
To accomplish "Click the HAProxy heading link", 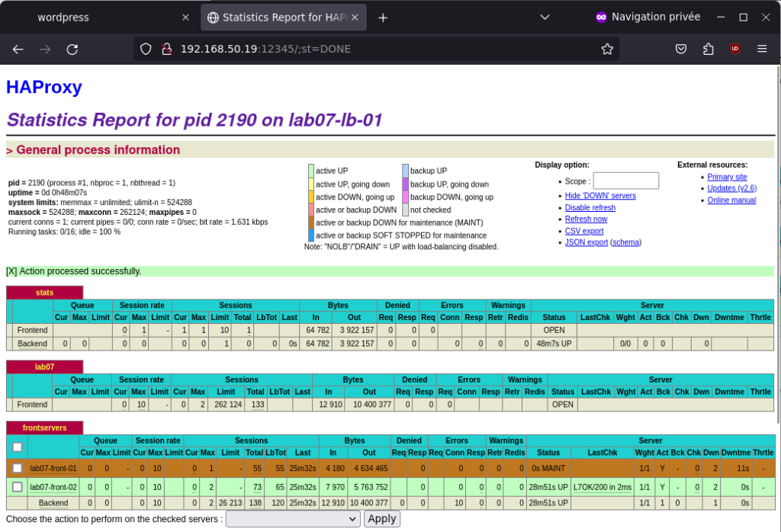I will (x=43, y=87).
